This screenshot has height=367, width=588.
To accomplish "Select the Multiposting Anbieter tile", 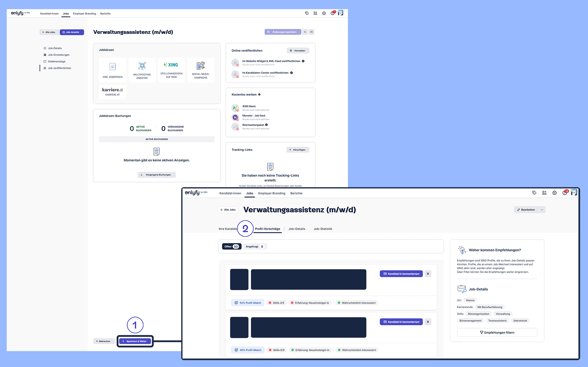I will (x=142, y=70).
